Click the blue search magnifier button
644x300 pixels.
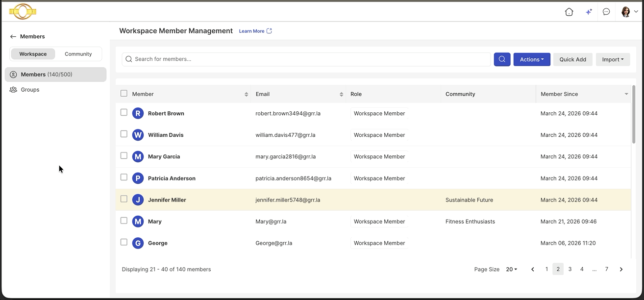(x=502, y=59)
